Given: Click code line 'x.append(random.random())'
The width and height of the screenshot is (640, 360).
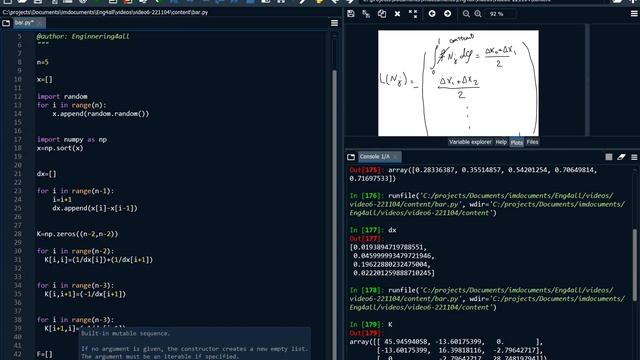Looking at the screenshot, I should coord(100,113).
